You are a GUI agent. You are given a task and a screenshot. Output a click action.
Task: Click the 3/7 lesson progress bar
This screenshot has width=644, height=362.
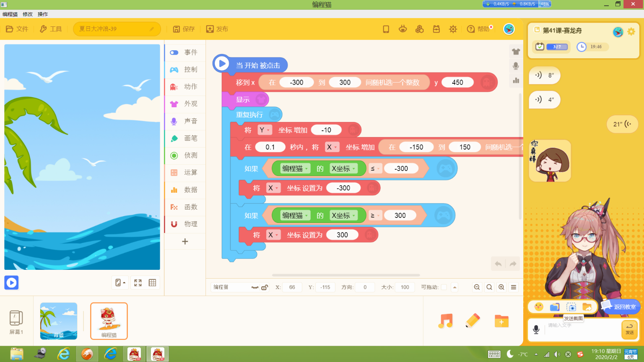[557, 47]
